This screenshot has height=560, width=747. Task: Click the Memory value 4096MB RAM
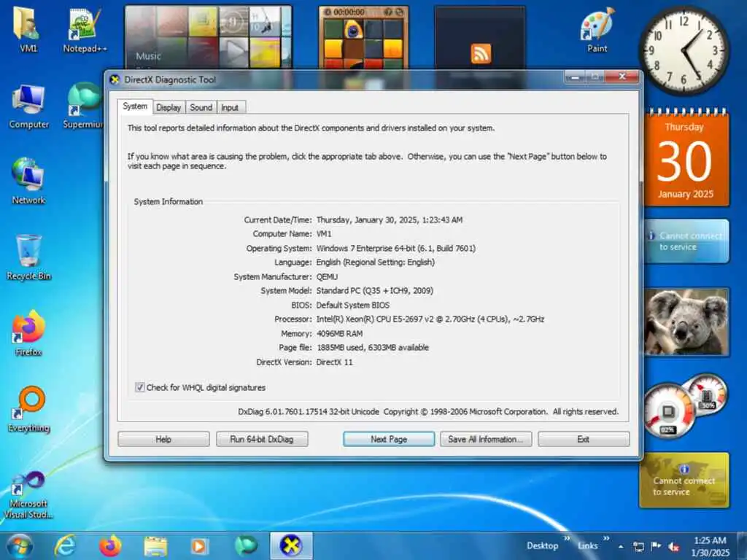(x=340, y=333)
